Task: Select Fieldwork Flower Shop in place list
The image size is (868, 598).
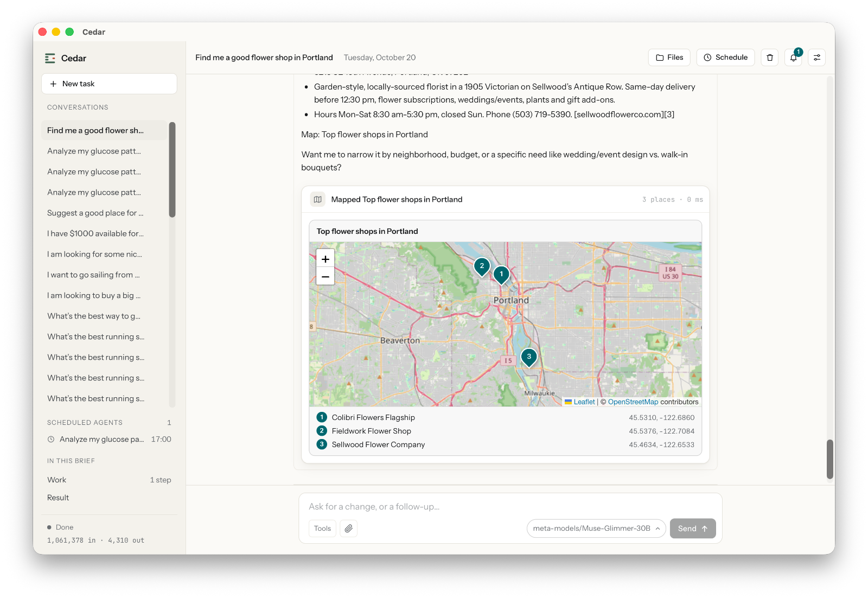Action: coord(505,431)
